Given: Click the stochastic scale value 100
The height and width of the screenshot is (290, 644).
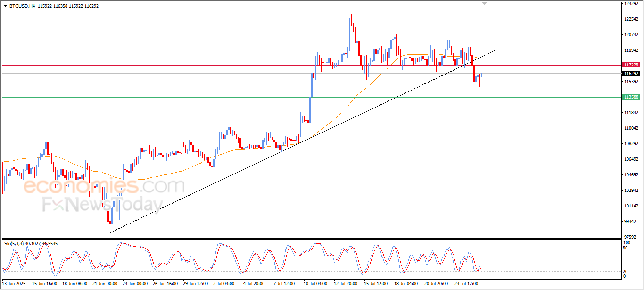Looking at the screenshot, I should [627, 243].
